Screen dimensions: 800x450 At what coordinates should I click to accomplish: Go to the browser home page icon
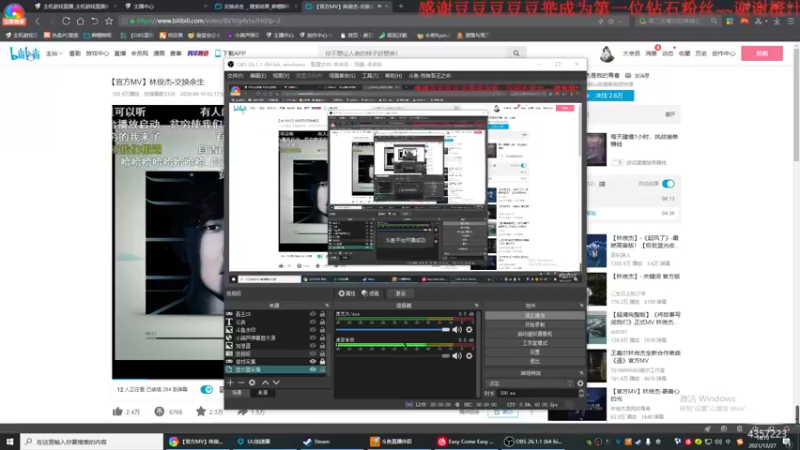coord(80,21)
